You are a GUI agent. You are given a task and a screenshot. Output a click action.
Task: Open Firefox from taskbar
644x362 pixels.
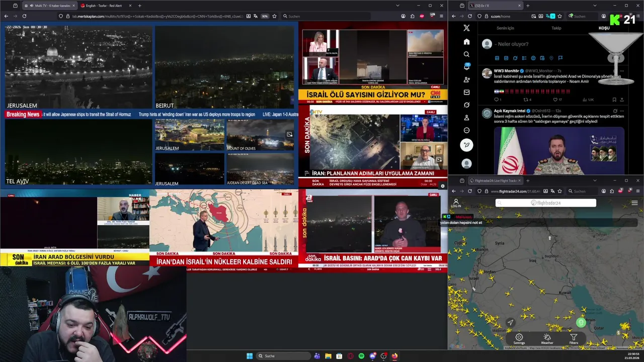coord(394,356)
